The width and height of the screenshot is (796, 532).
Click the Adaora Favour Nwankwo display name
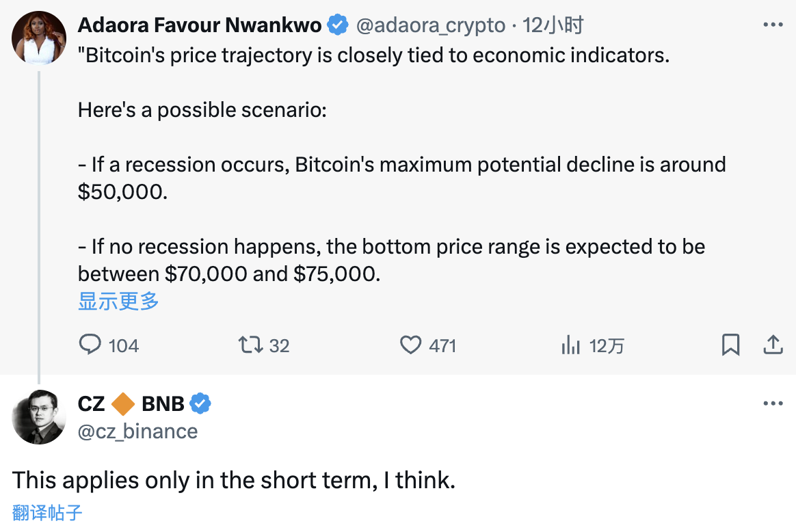200,26
